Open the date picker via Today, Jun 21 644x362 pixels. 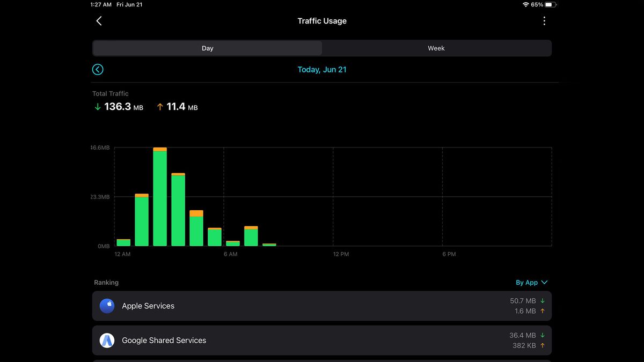(322, 69)
